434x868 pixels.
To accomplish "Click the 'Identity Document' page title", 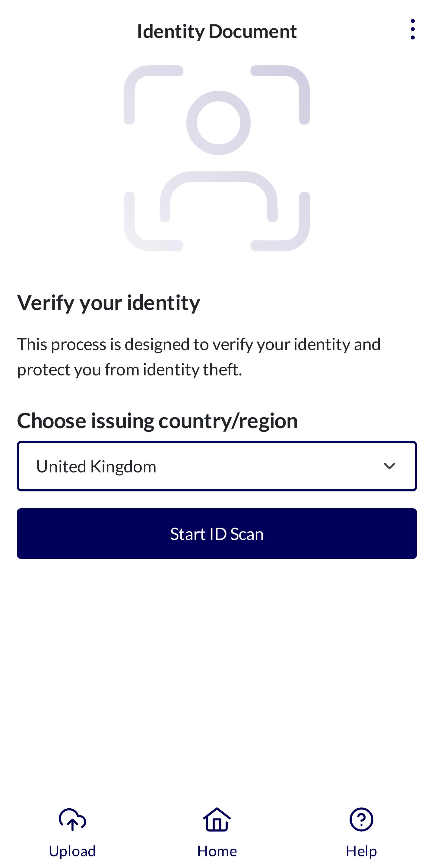I will tap(217, 31).
